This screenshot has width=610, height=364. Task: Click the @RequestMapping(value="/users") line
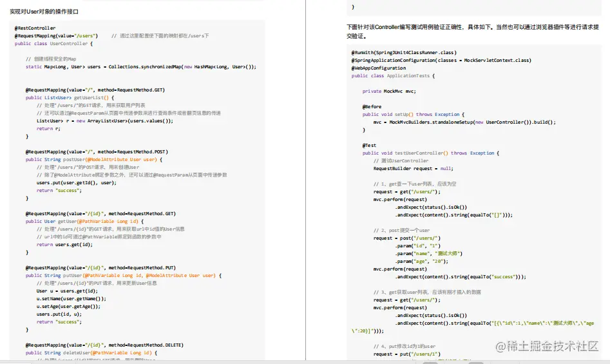(57, 36)
